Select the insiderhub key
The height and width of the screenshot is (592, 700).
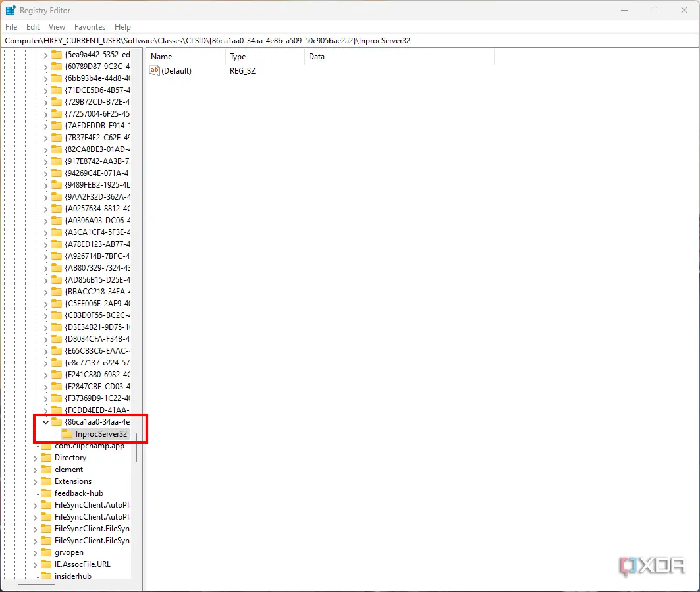73,576
